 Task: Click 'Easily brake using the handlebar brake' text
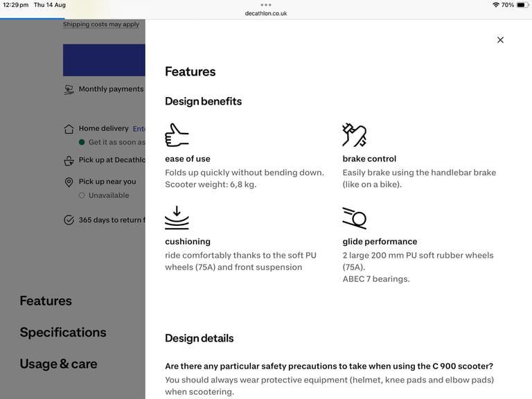point(419,172)
